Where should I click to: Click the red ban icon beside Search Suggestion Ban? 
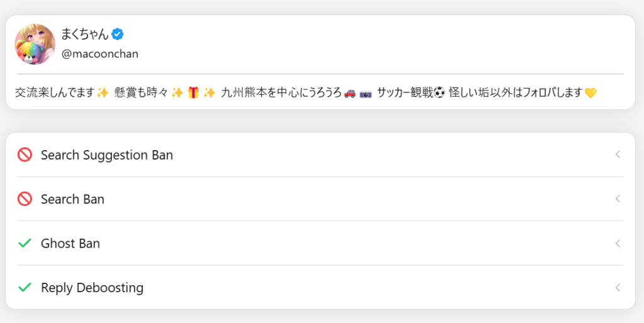(25, 155)
